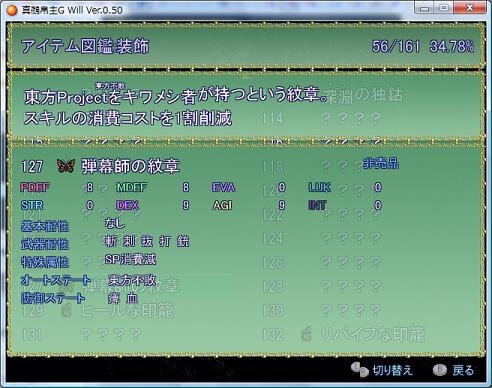Select unknown list entry 130

[321, 311]
